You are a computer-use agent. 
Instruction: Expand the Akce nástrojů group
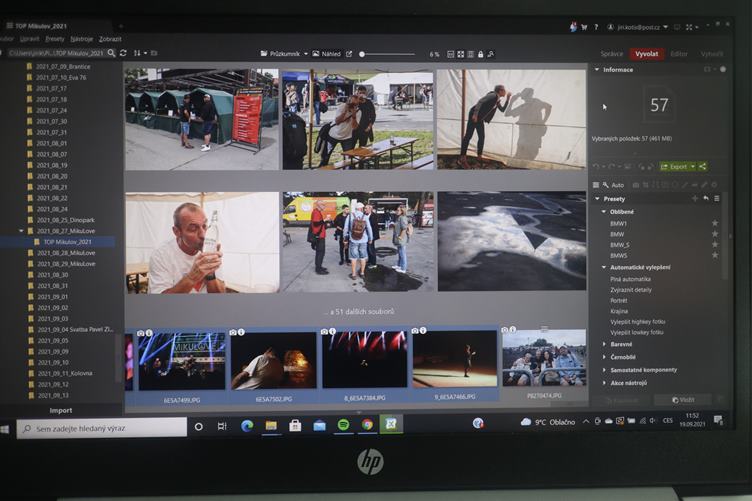tap(604, 383)
